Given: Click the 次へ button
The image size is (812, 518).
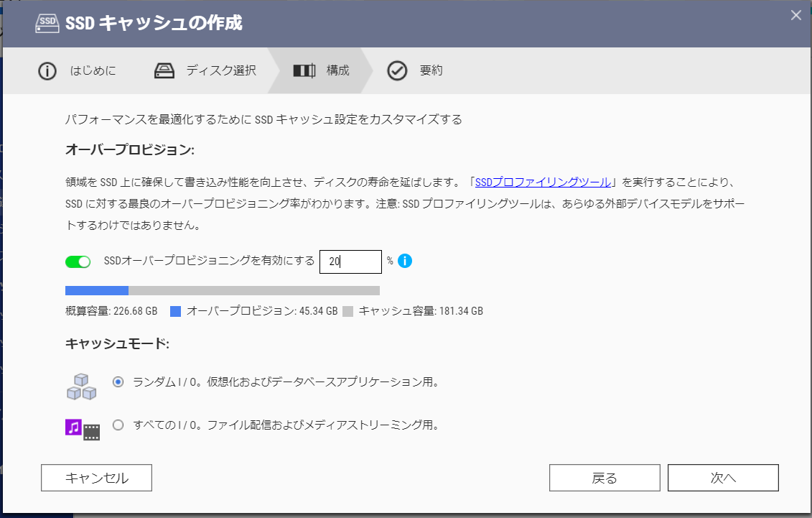Looking at the screenshot, I should [723, 478].
